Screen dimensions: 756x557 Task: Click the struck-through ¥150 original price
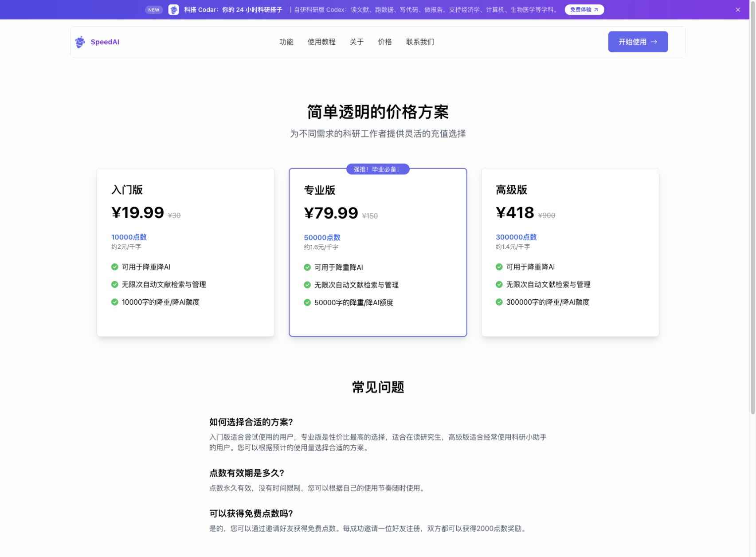tap(370, 216)
